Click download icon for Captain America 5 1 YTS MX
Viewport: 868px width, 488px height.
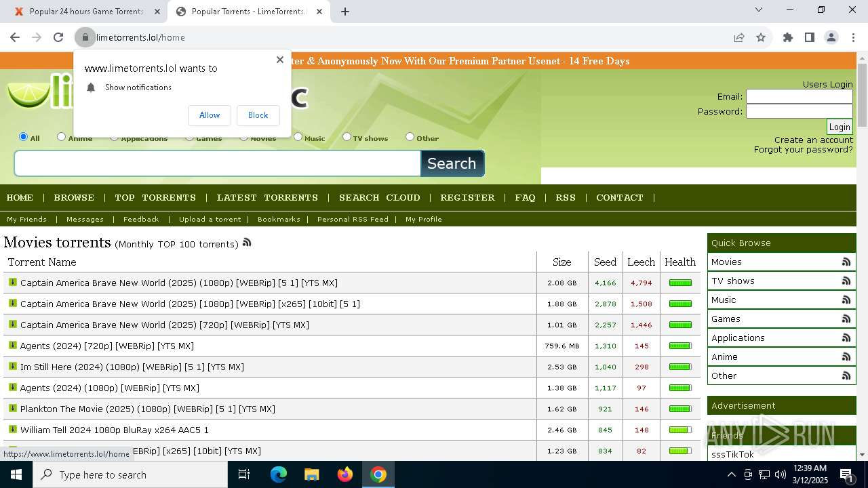point(12,282)
